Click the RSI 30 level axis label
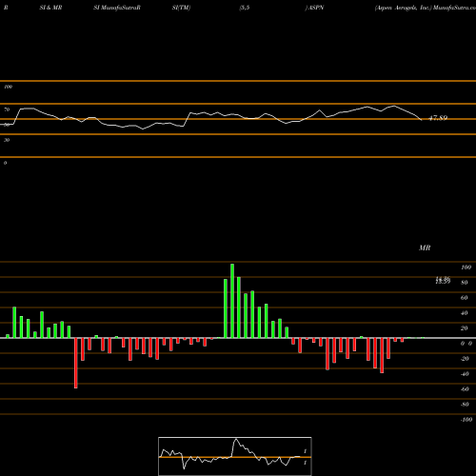This screenshot has width=476, height=476. click(x=7, y=140)
